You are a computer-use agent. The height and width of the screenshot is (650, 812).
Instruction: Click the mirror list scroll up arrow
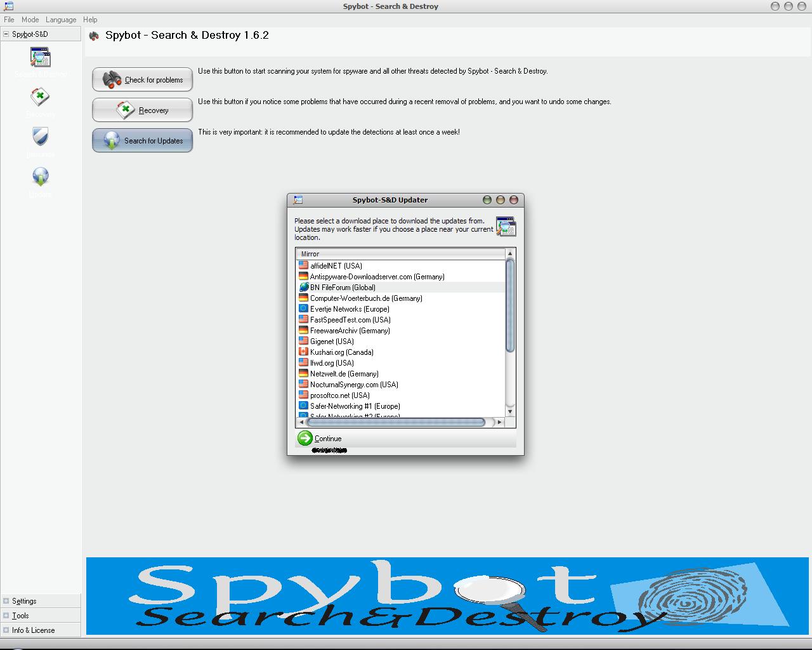click(x=510, y=253)
